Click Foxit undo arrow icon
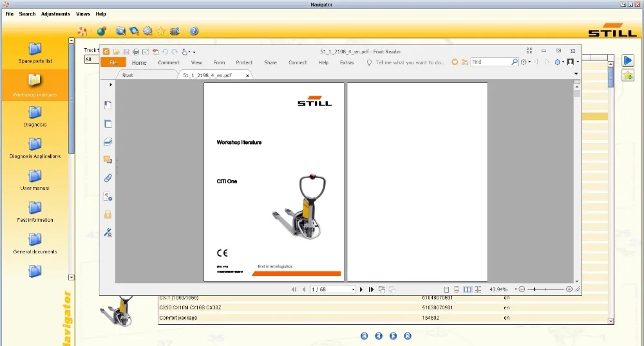 click(165, 51)
